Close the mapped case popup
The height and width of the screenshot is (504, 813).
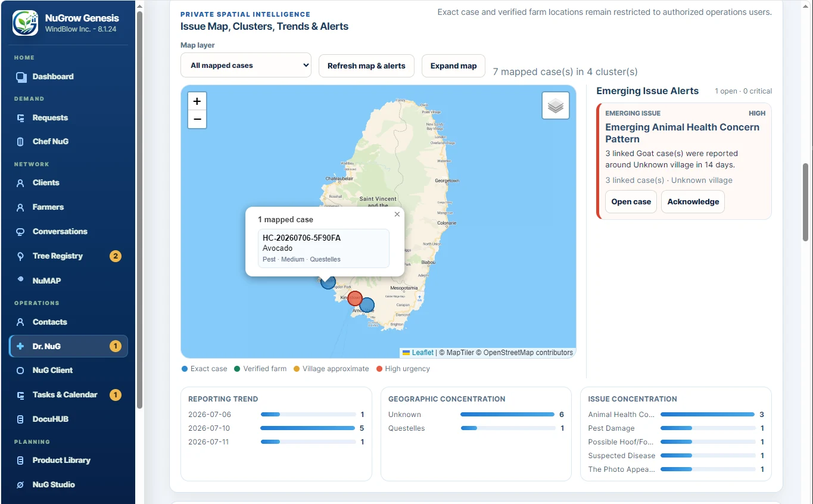[397, 214]
